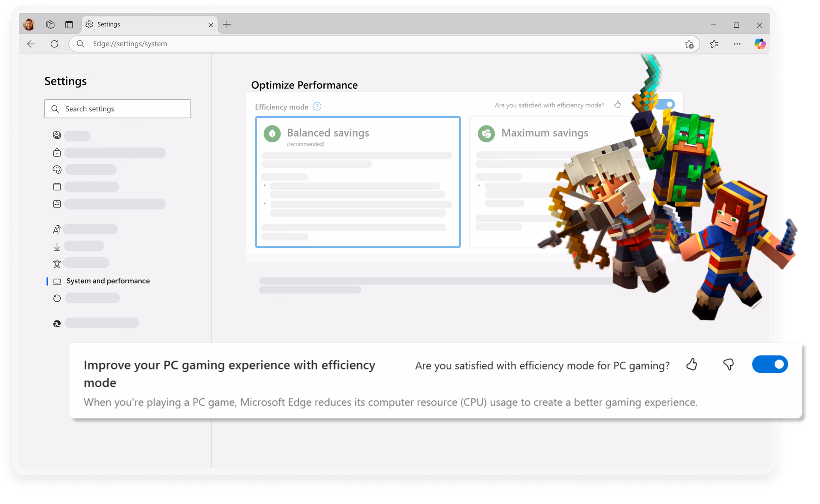This screenshot has width=820, height=504.
Task: Open About Microsoft Edge sidebar icon
Action: 57,323
